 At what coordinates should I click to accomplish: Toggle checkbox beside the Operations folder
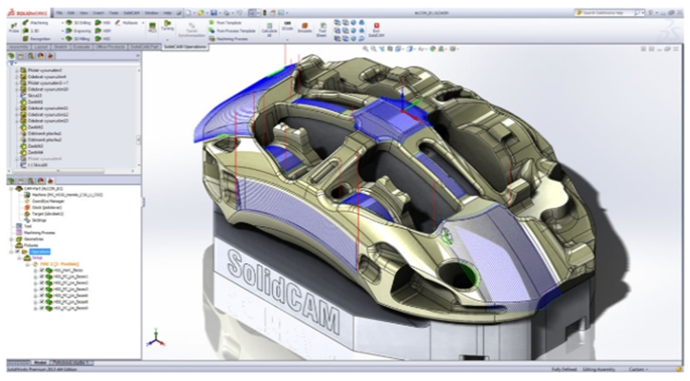click(18, 252)
